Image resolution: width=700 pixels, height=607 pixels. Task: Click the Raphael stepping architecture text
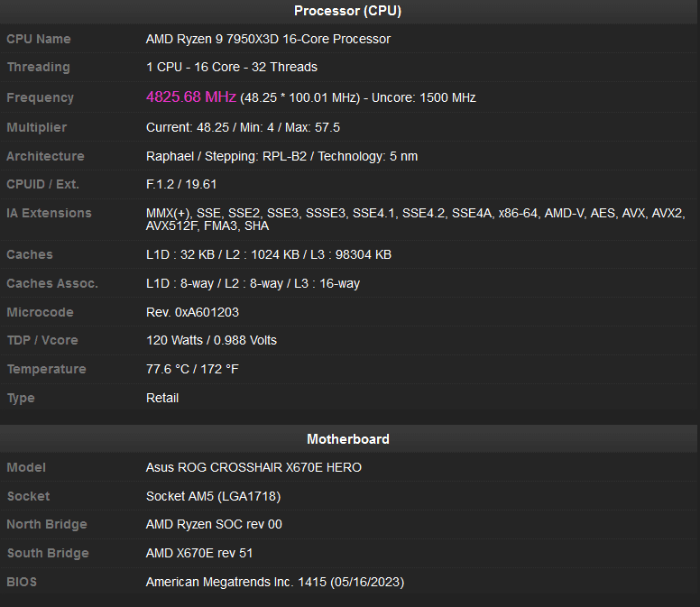point(281,156)
